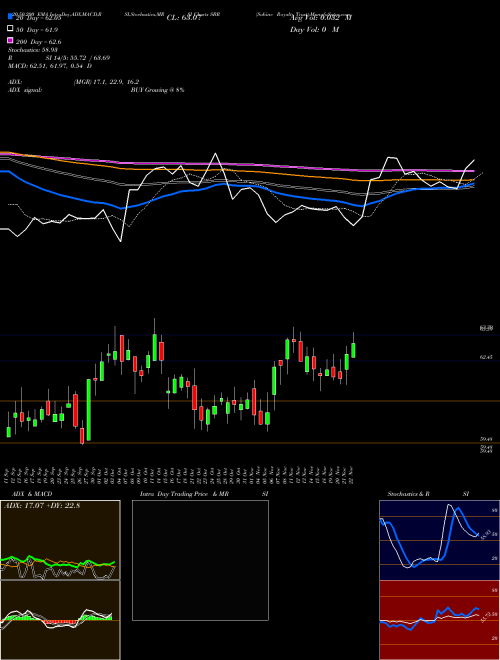Screen dimensions: 500x660
Task: Click the 'Stochastics & R' panel heading
Action: [x=408, y=494]
